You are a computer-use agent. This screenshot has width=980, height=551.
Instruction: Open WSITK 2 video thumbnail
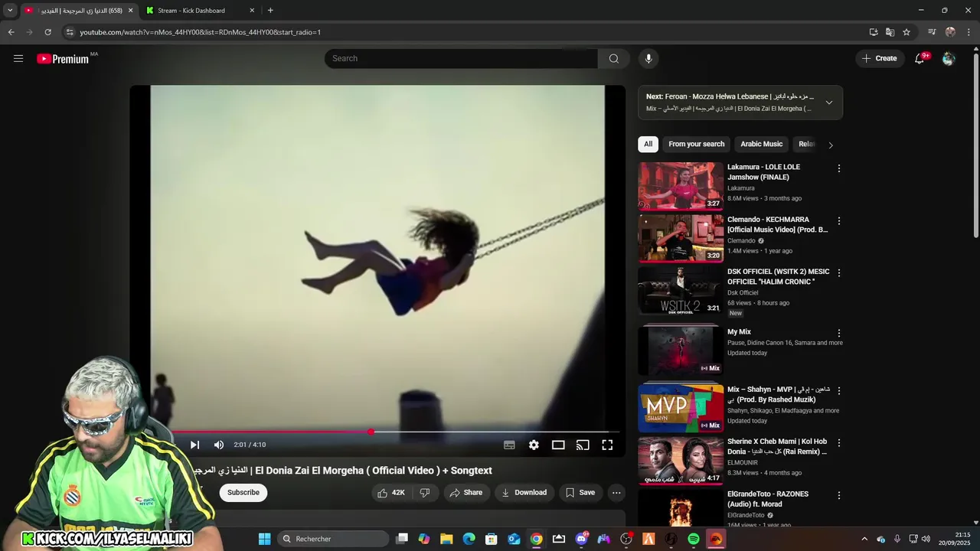pyautogui.click(x=681, y=291)
